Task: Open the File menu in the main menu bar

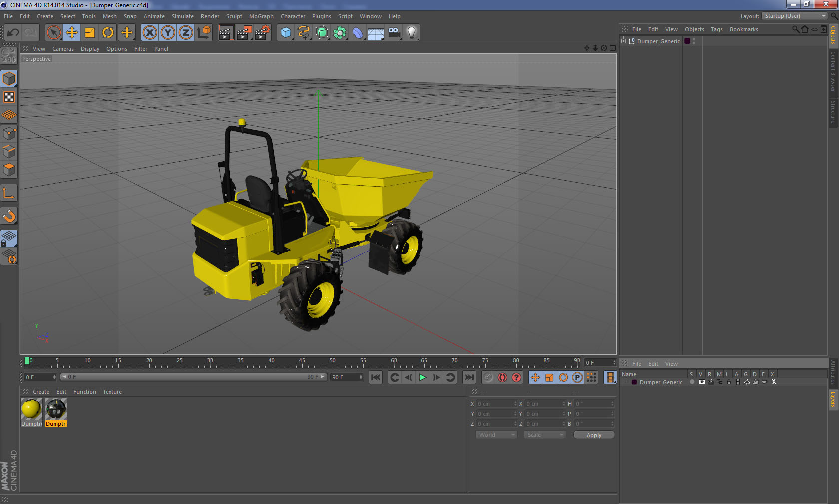Action: click(x=8, y=16)
